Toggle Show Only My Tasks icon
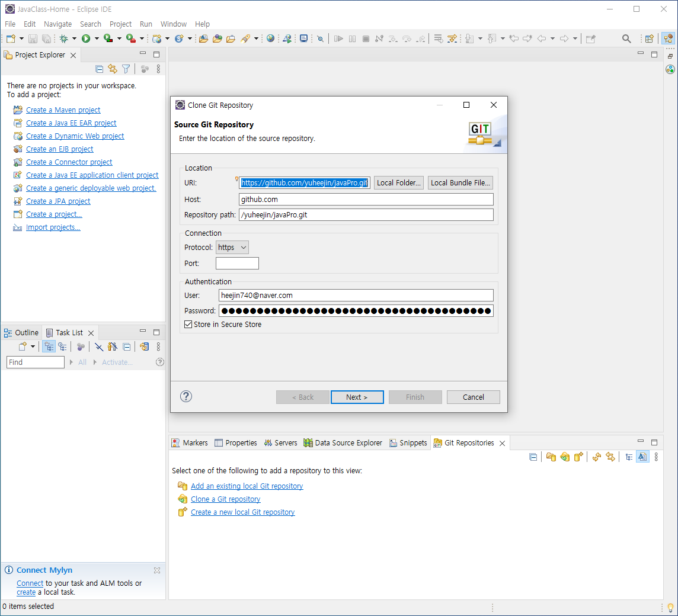The image size is (678, 616). tap(113, 346)
